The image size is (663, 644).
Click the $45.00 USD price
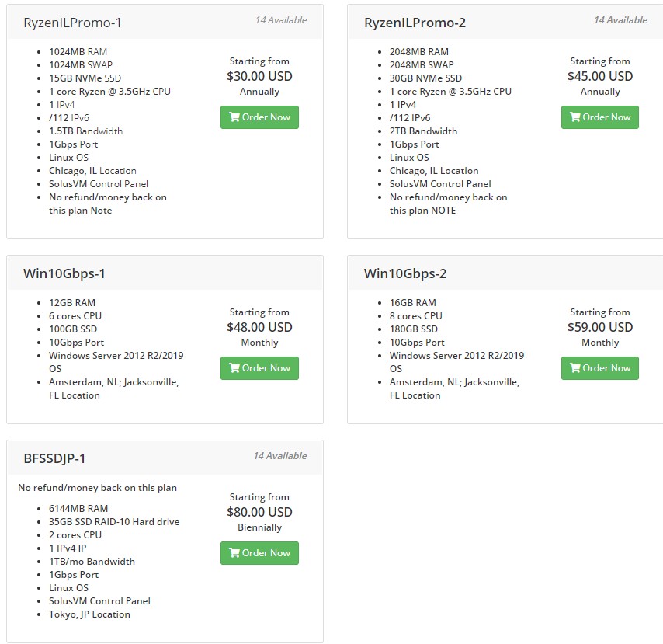(x=600, y=76)
